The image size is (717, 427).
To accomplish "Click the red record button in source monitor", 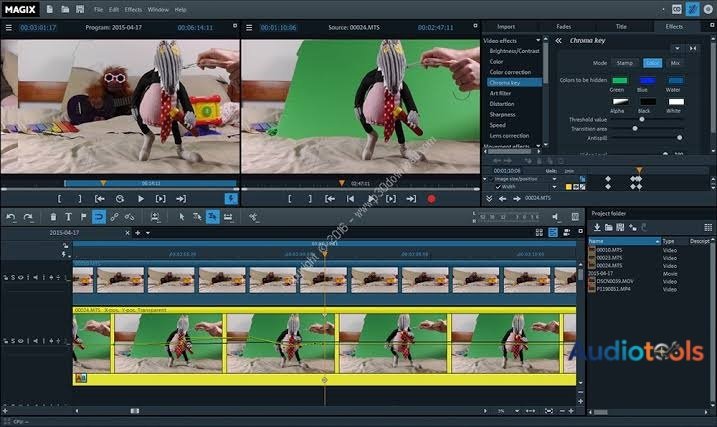I will 431,199.
